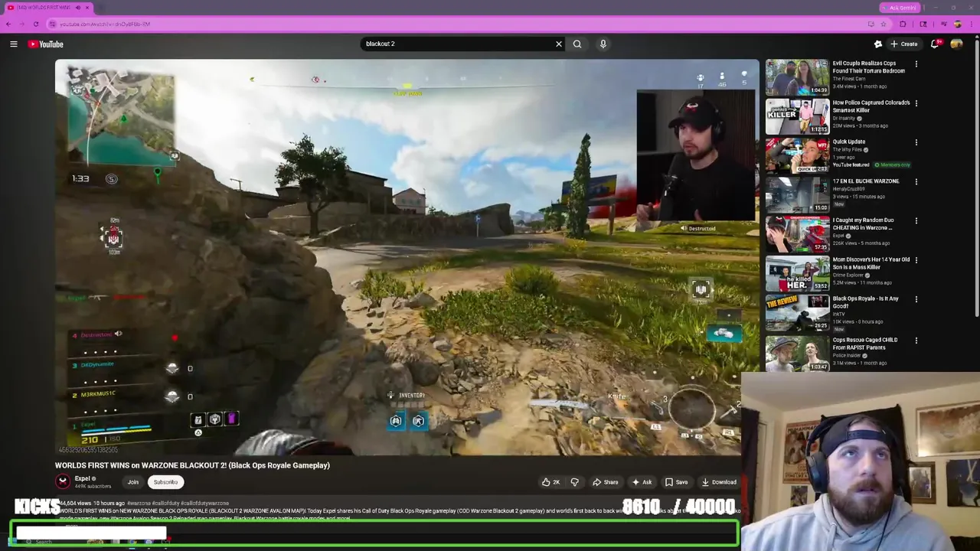The width and height of the screenshot is (980, 551).
Task: Click the #warzone hashtag in description
Action: (x=139, y=504)
